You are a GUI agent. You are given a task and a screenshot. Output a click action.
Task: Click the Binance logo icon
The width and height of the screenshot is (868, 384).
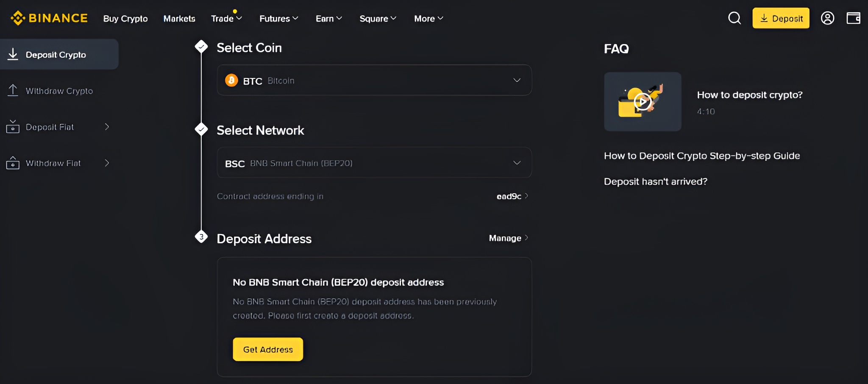(17, 18)
